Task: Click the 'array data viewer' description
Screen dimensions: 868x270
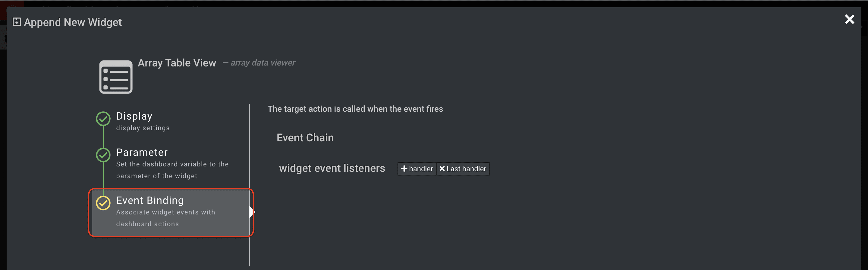Action: 263,63
